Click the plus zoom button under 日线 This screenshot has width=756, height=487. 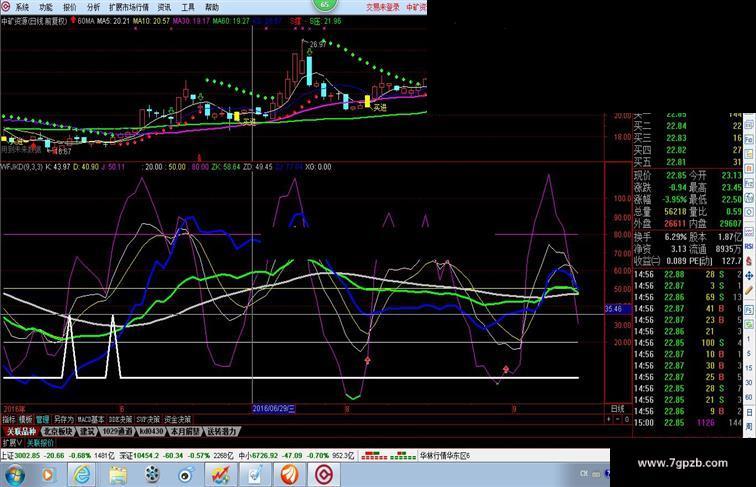[609, 419]
